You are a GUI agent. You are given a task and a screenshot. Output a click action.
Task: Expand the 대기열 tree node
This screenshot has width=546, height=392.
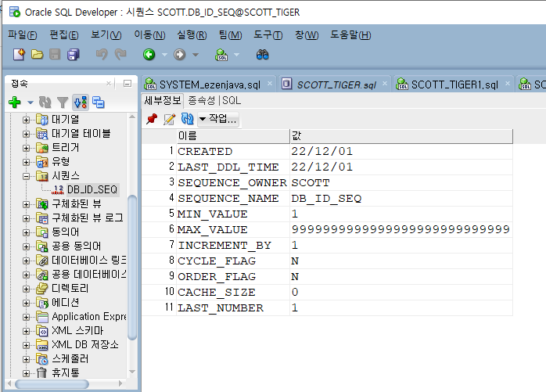pos(26,120)
